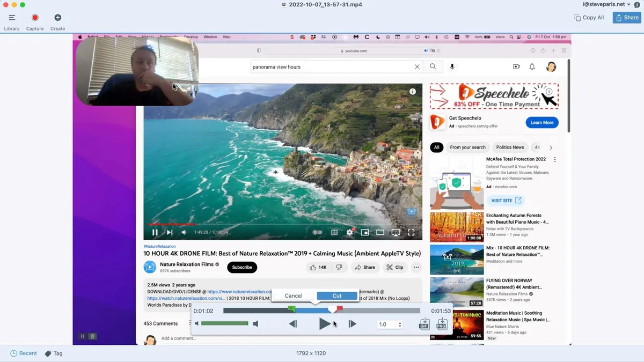Click the blue Share button
This screenshot has height=362, width=644.
(x=626, y=18)
